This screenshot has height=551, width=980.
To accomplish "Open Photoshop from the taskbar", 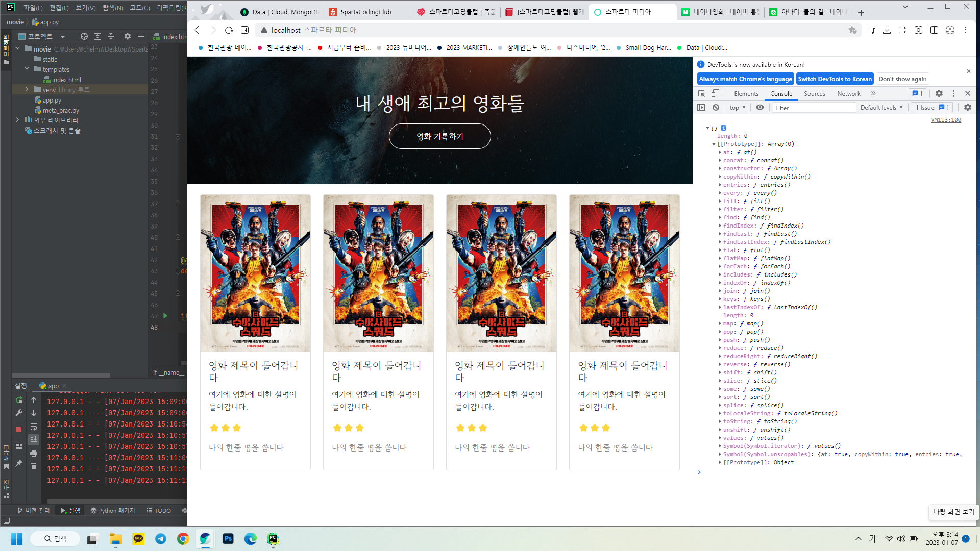I will pyautogui.click(x=228, y=539).
